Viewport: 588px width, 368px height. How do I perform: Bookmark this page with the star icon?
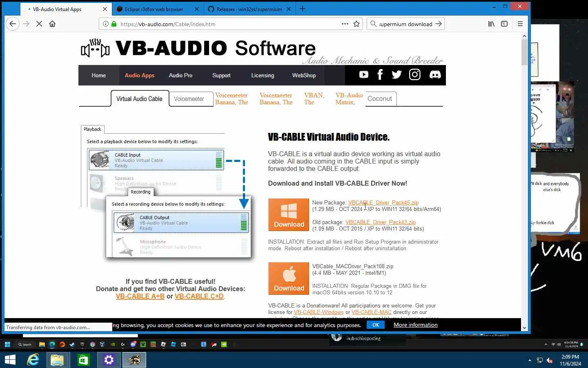(356, 24)
